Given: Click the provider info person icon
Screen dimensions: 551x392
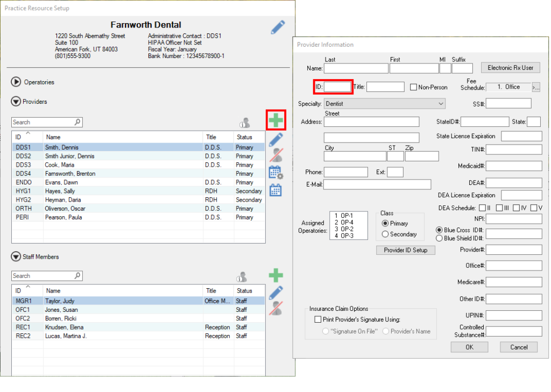Looking at the screenshot, I should [245, 122].
